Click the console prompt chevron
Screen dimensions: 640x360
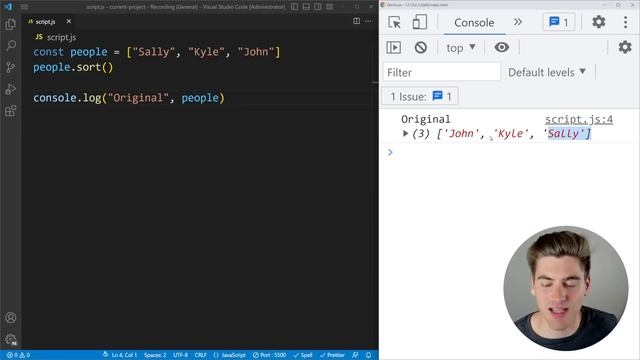pyautogui.click(x=390, y=152)
